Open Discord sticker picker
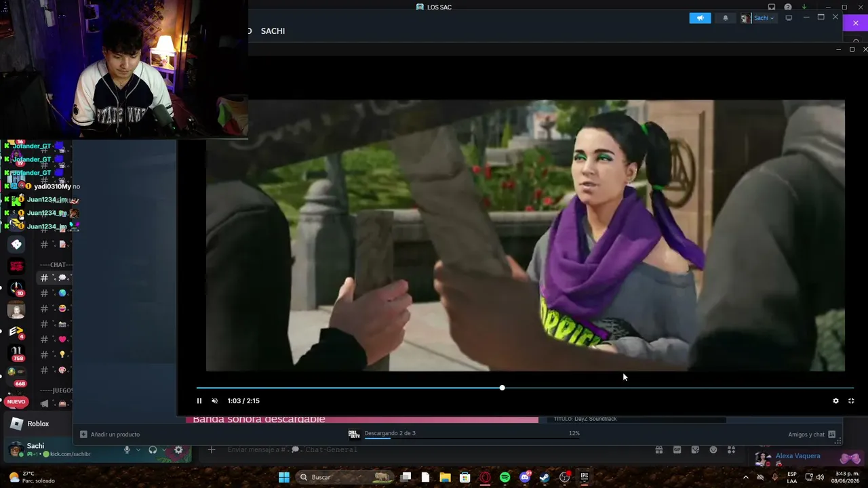Image resolution: width=868 pixels, height=488 pixels. click(x=695, y=449)
